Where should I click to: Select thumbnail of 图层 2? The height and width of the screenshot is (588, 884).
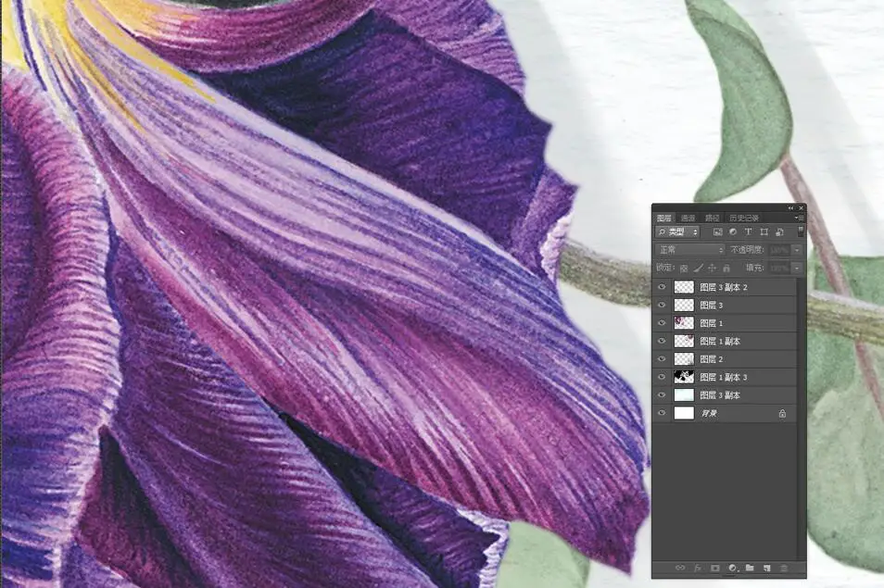[684, 359]
